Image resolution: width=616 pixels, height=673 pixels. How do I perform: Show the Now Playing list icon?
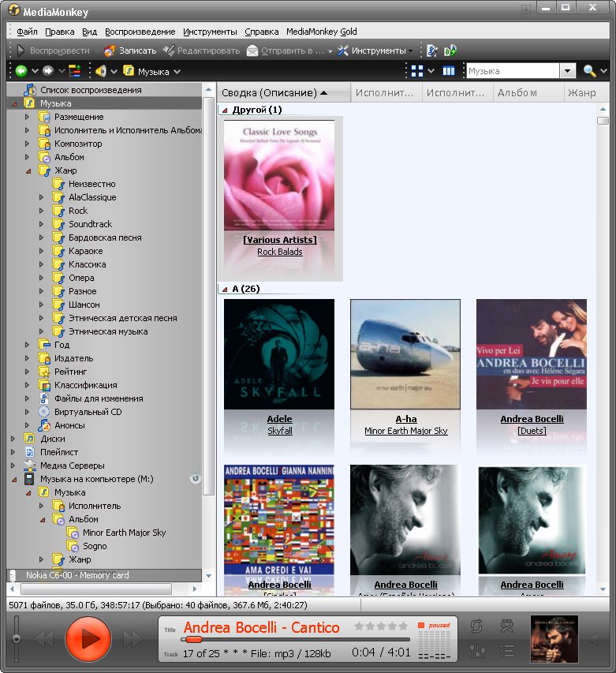tap(507, 651)
